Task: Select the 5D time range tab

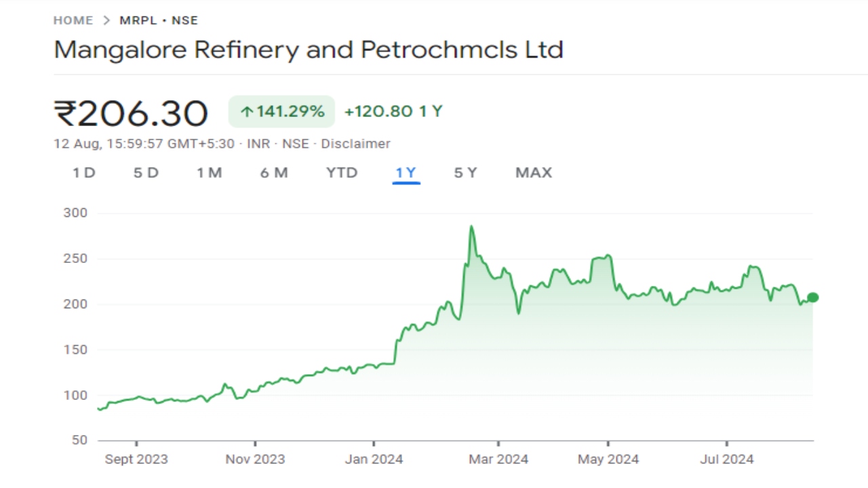Action: (146, 173)
